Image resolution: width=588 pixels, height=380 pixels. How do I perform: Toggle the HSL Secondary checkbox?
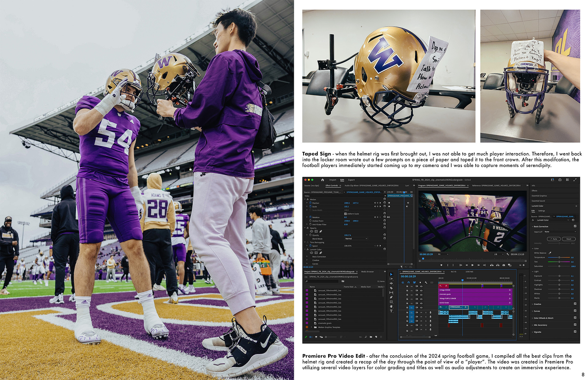tap(575, 325)
